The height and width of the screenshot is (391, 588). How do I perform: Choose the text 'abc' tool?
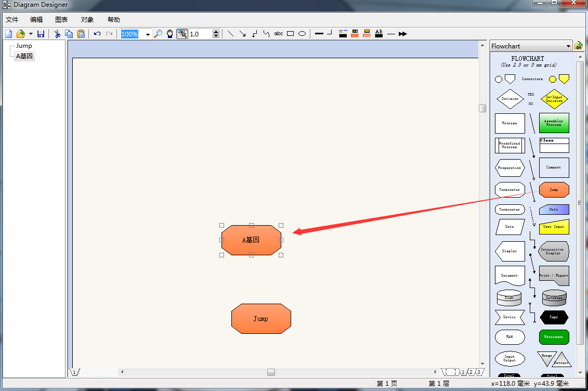point(279,34)
